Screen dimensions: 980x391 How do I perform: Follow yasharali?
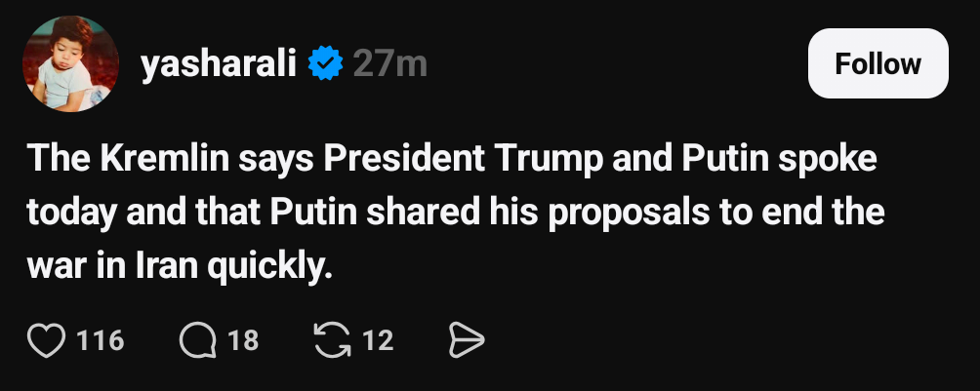click(x=878, y=63)
